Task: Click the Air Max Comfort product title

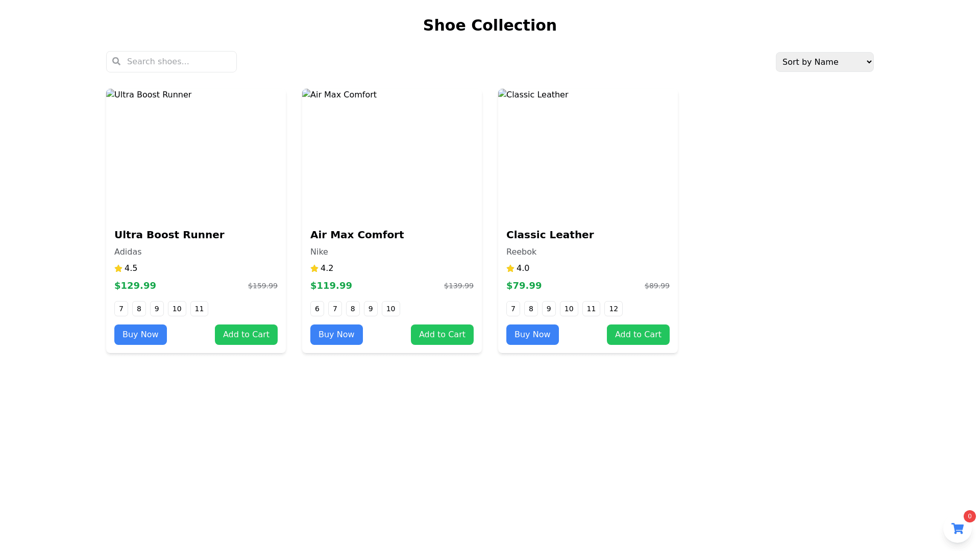Action: click(357, 235)
